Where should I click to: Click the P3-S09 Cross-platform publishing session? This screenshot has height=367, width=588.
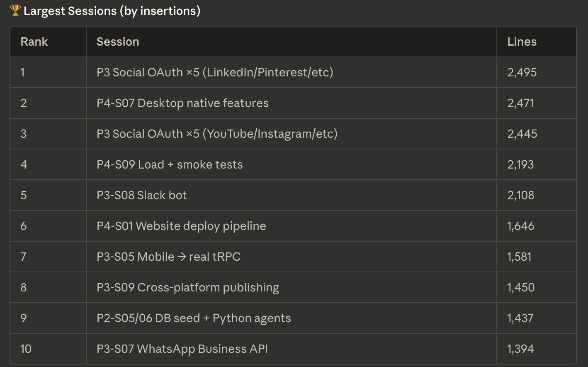(187, 287)
